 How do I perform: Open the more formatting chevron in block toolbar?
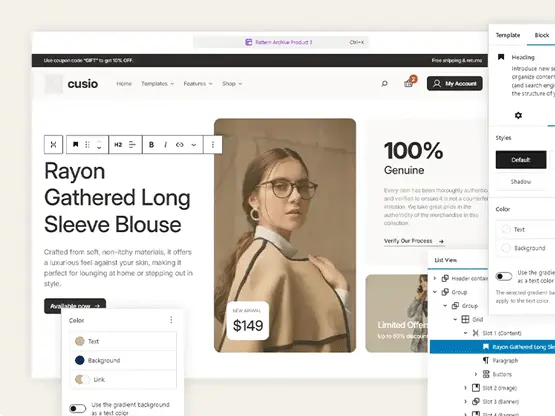point(194,144)
